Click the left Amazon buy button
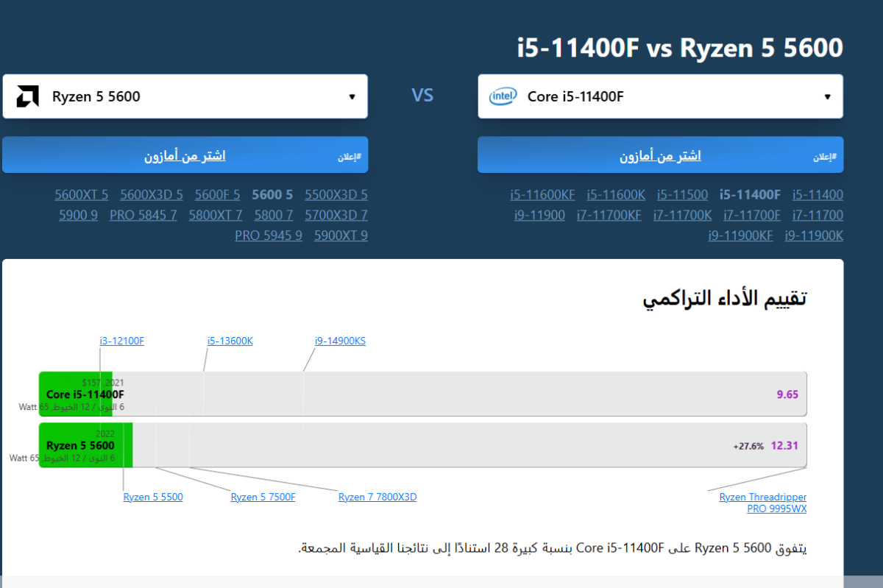 (185, 155)
